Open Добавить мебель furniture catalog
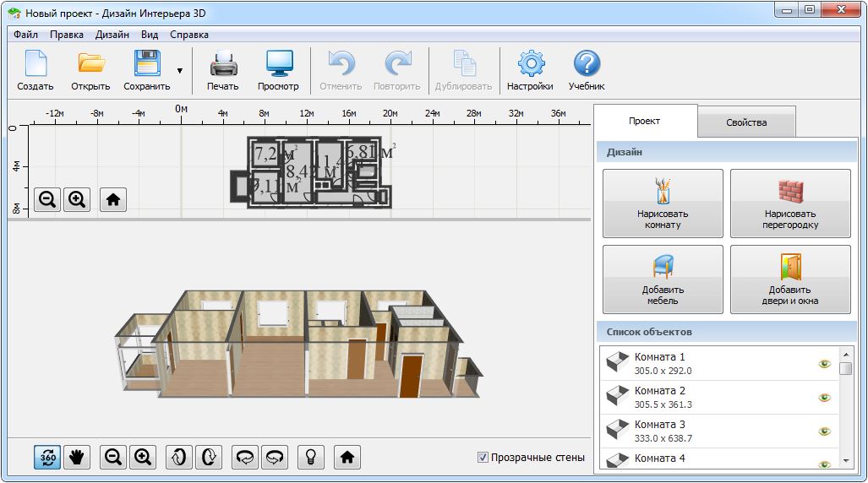 coord(663,279)
